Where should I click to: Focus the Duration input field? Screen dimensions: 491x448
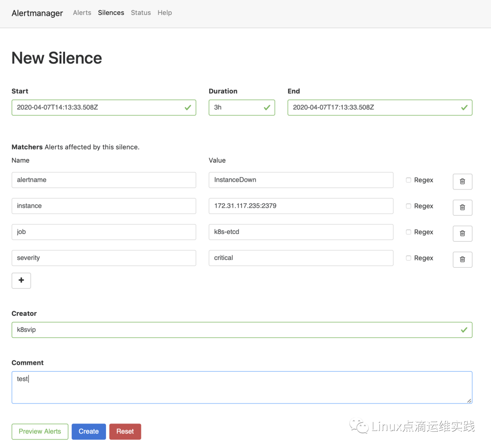(236, 108)
